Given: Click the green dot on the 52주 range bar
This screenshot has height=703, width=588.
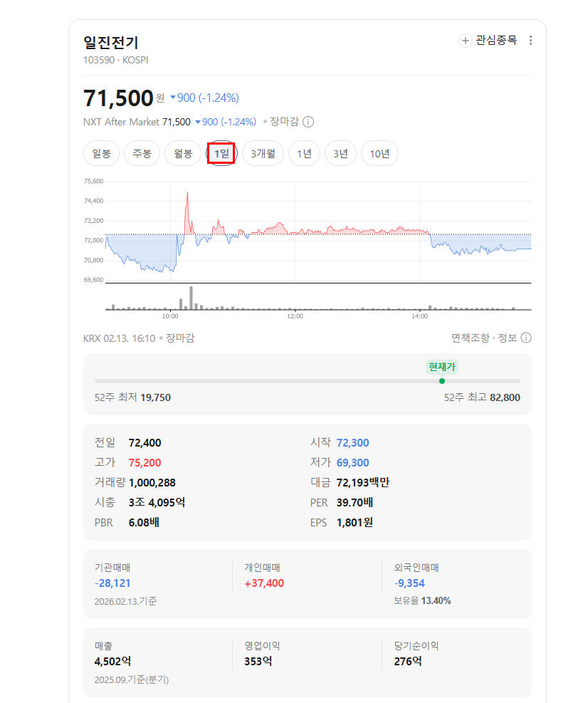Looking at the screenshot, I should [x=442, y=381].
